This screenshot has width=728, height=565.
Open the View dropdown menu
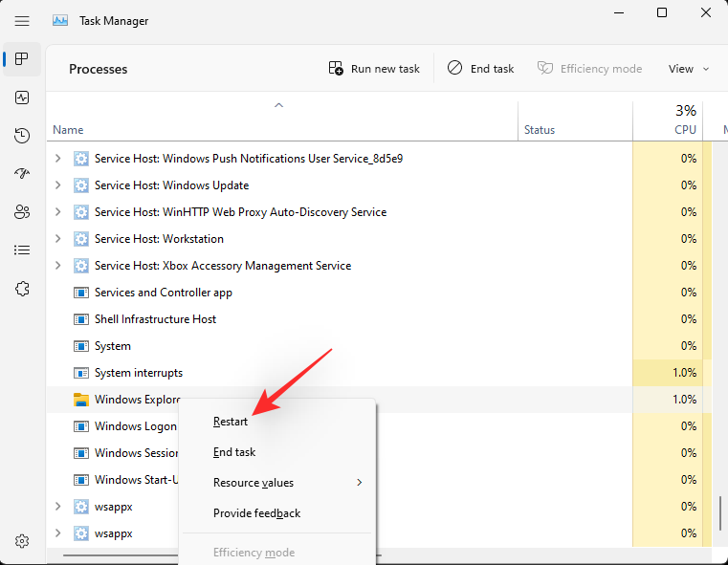[x=689, y=69]
